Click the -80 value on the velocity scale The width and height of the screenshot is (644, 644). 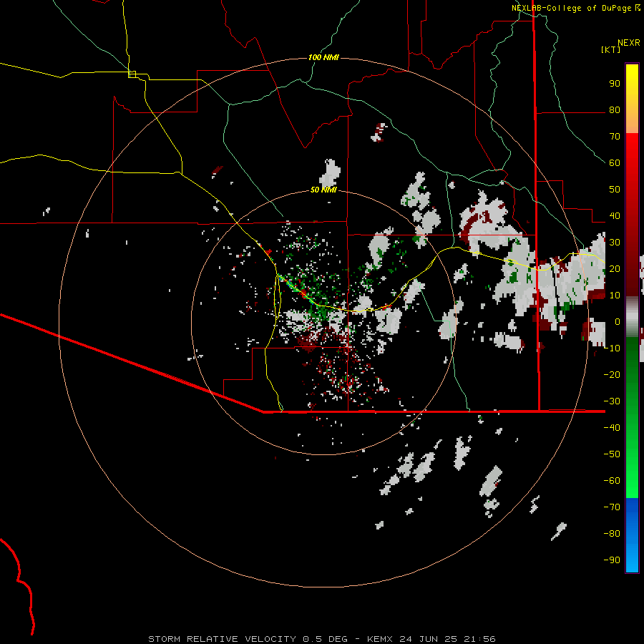[x=612, y=534]
